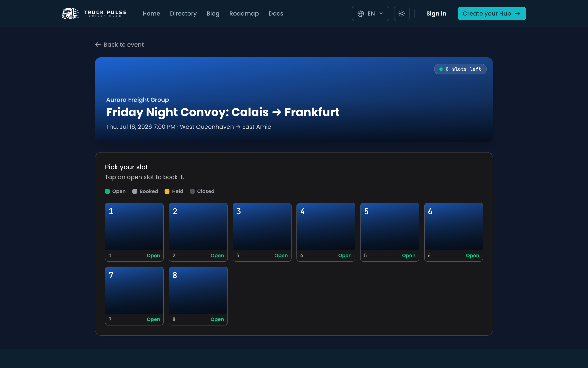Book open slot 3
588x368 pixels.
coord(262,232)
